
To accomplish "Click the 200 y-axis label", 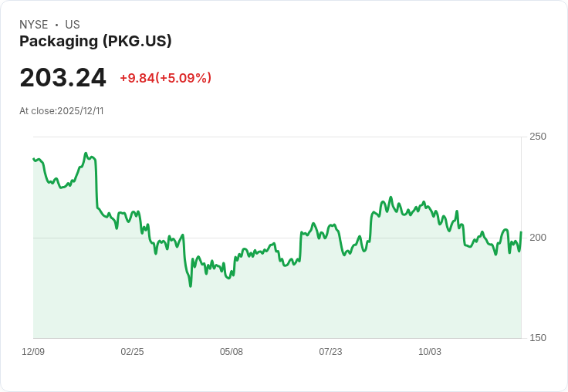I will click(538, 237).
